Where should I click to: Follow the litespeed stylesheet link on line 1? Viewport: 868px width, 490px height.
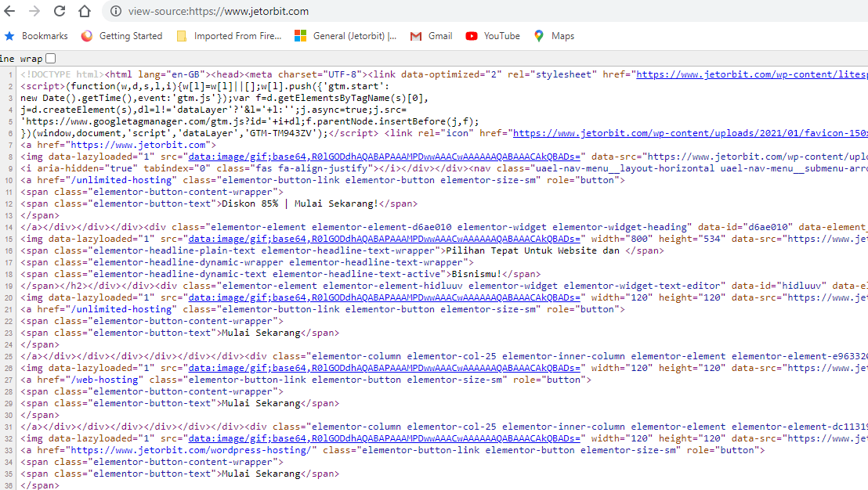click(x=752, y=74)
